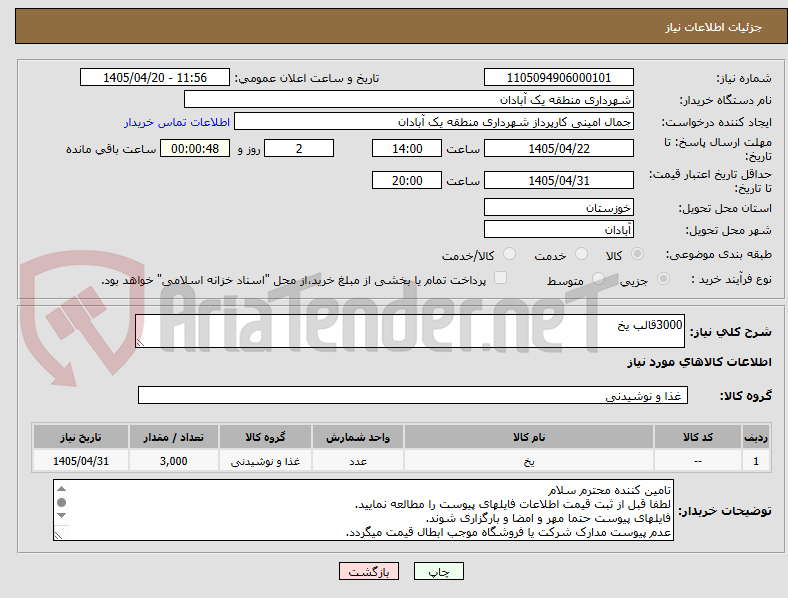Click the scrollbar thumb in buyer notes
The height and width of the screenshot is (598, 788).
click(x=61, y=502)
